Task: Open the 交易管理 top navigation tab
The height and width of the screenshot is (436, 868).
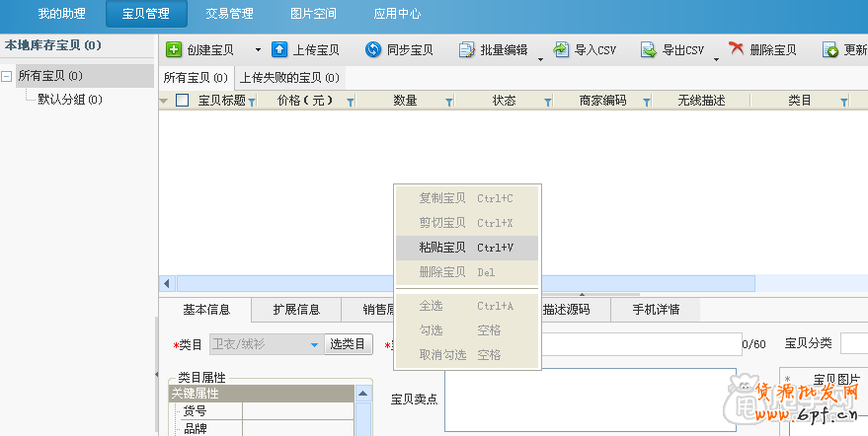Action: (x=229, y=14)
